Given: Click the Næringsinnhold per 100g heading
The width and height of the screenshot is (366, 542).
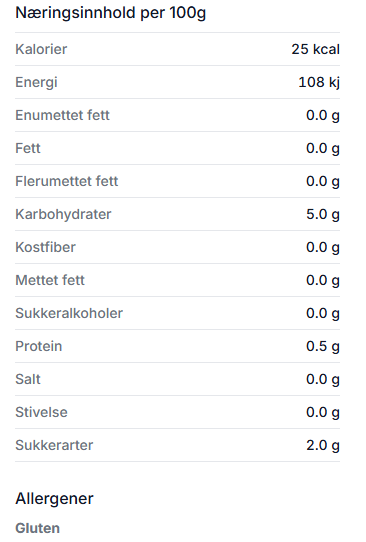Looking at the screenshot, I should [111, 13].
